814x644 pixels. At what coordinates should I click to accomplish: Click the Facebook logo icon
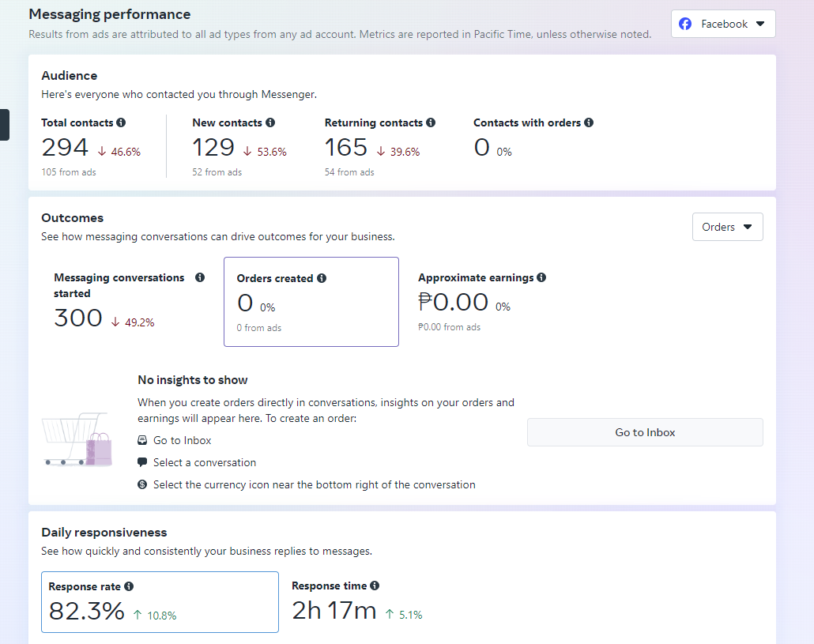coord(685,24)
